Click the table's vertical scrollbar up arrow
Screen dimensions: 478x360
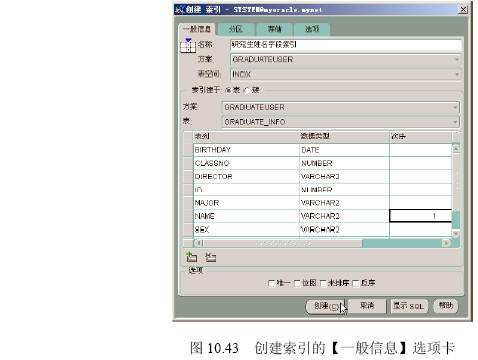[x=456, y=148]
